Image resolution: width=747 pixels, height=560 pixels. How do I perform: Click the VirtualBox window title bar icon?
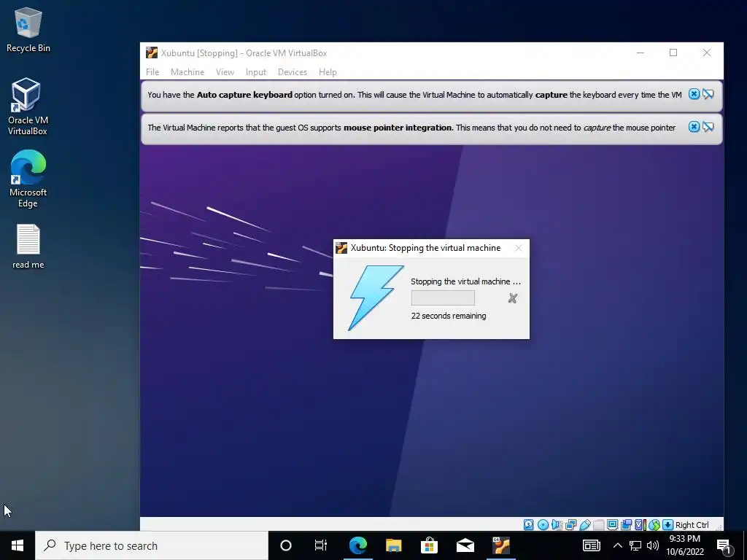coord(152,52)
